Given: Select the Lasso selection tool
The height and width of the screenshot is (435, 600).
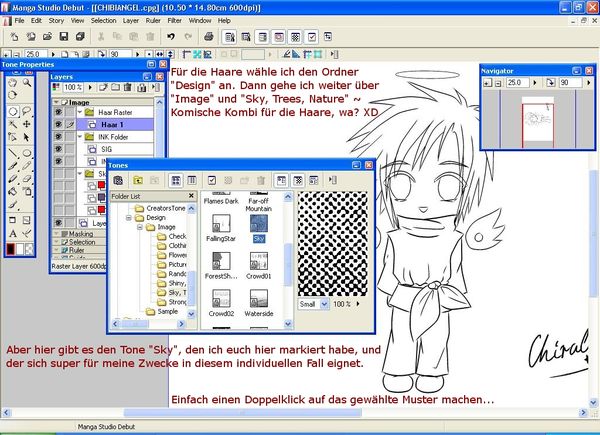Looking at the screenshot, I should (27, 111).
